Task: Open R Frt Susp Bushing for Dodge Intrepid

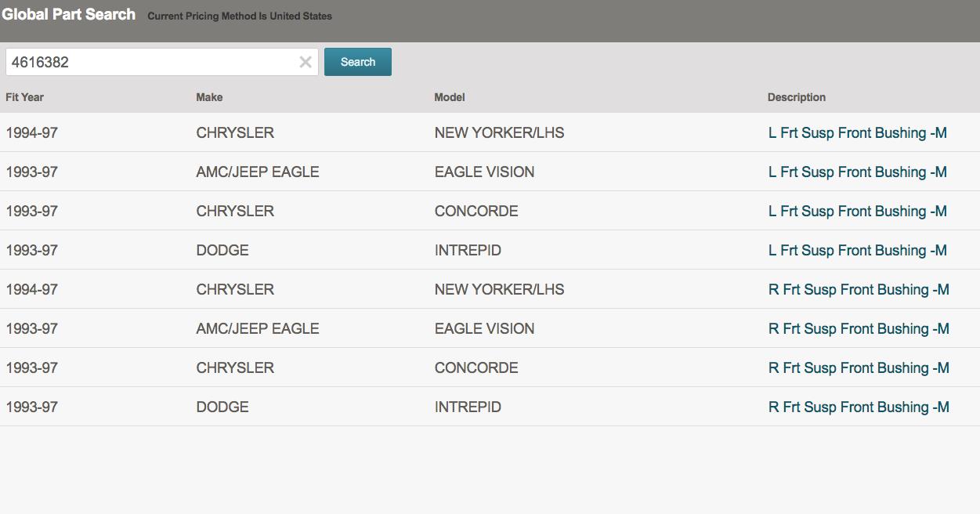Action: point(859,407)
